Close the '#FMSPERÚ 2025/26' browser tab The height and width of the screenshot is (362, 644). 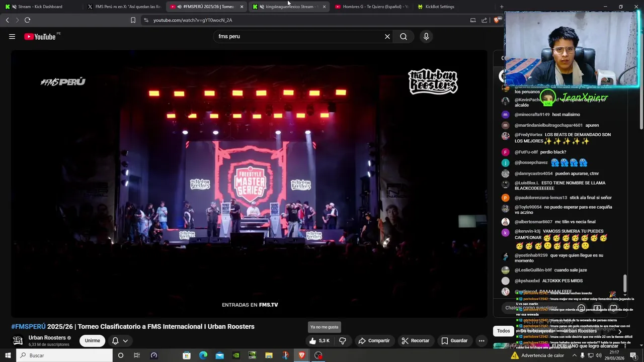click(x=242, y=7)
